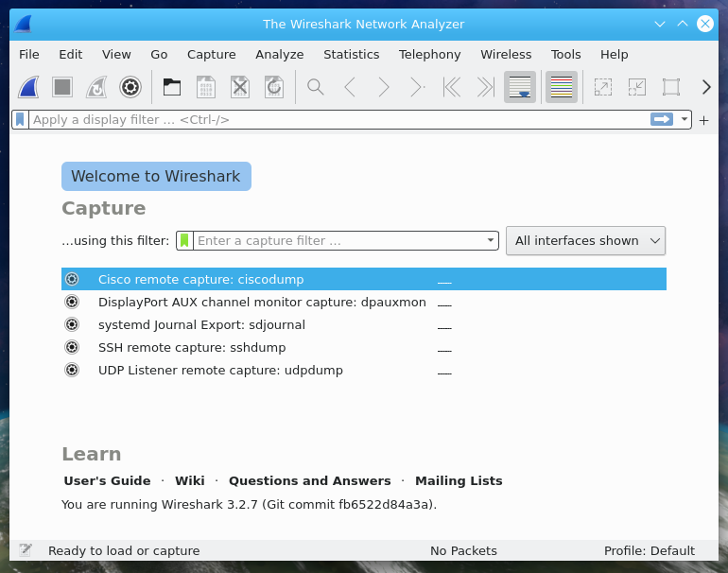Image resolution: width=728 pixels, height=573 pixels.
Task: Expand toolbar overflow chevron
Action: pyautogui.click(x=706, y=87)
